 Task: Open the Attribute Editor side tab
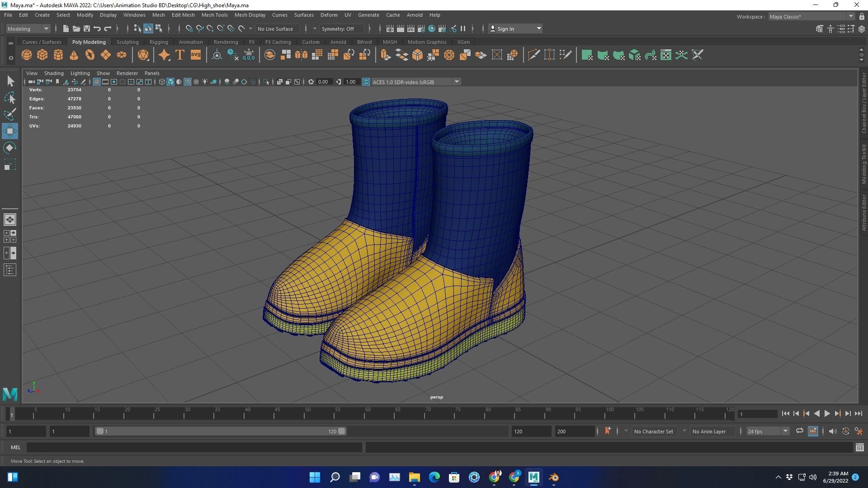pos(863,213)
